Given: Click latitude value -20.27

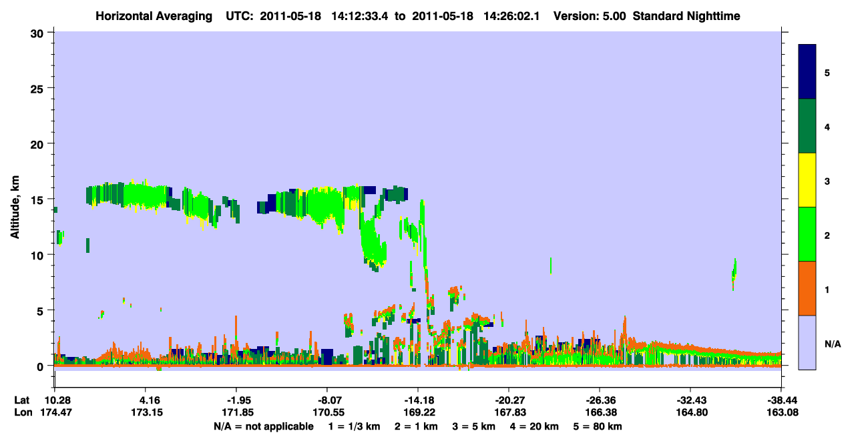Looking at the screenshot, I should (509, 400).
